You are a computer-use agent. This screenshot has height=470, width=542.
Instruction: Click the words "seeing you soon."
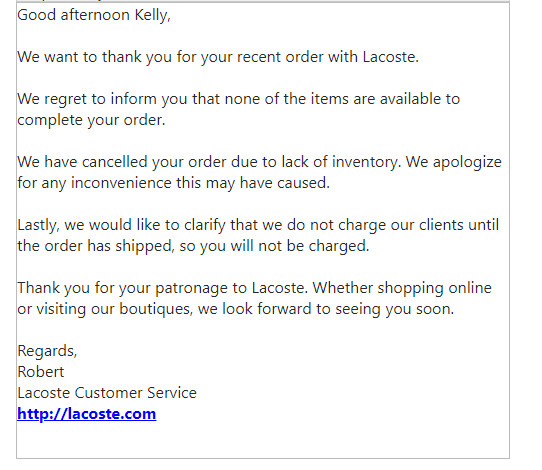pyautogui.click(x=394, y=309)
